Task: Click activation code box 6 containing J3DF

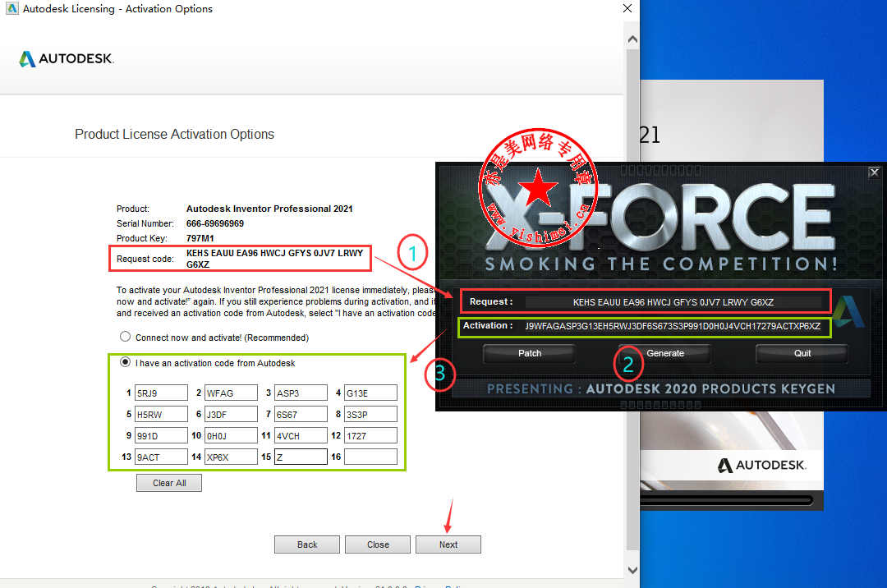Action: point(231,415)
